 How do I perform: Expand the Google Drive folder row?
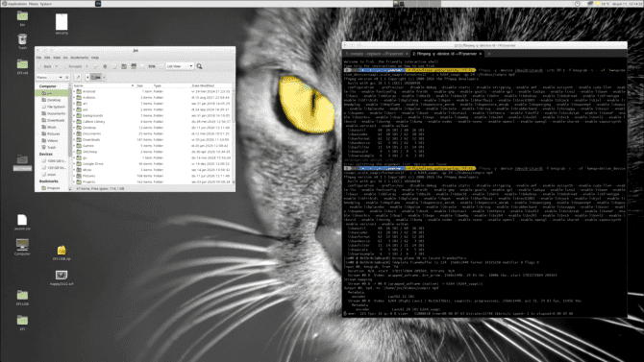tap(74, 164)
